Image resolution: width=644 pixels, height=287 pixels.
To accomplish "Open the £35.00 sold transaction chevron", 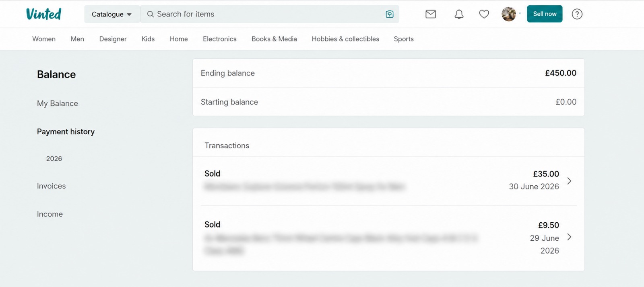I will 569,181.
